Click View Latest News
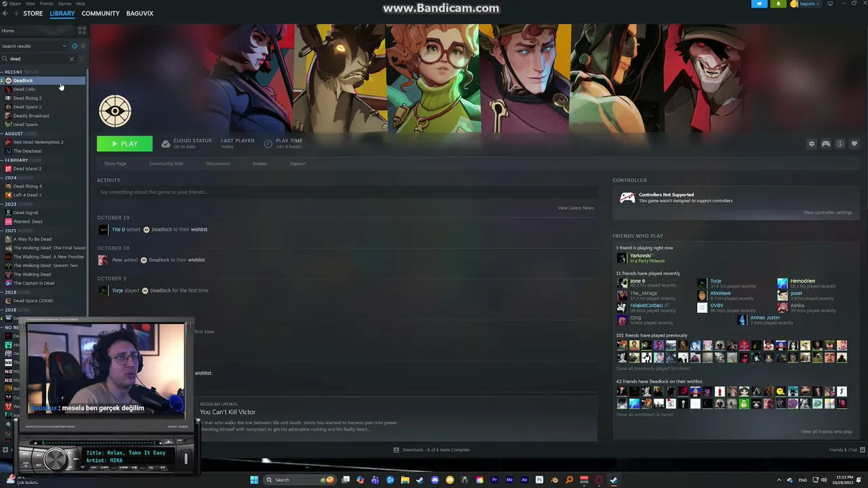 click(x=576, y=208)
